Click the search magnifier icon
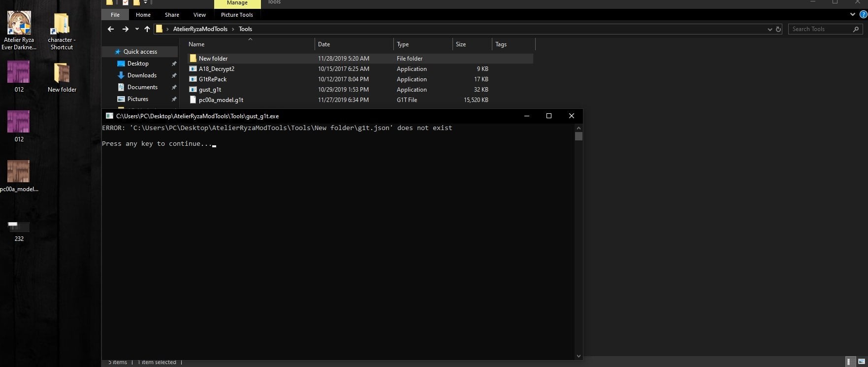868x367 pixels. pos(856,29)
